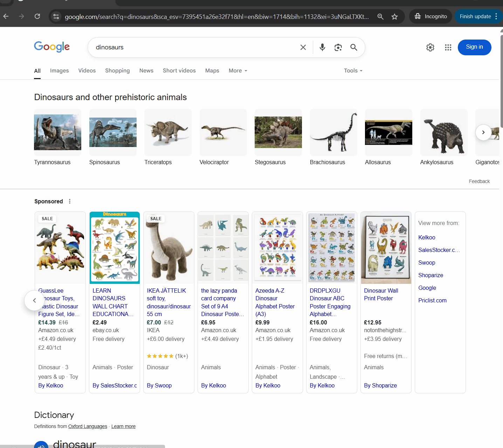Click the Sign in button
This screenshot has width=503, height=448.
click(x=474, y=47)
